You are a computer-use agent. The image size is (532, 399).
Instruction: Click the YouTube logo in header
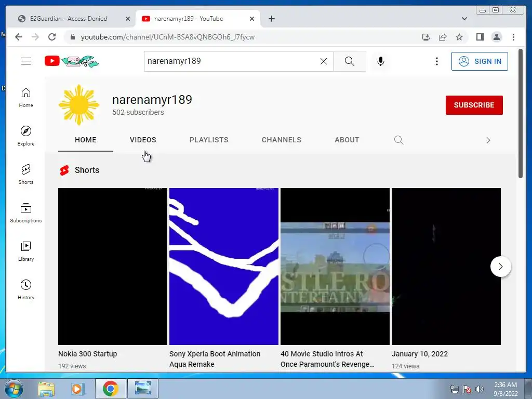point(72,61)
